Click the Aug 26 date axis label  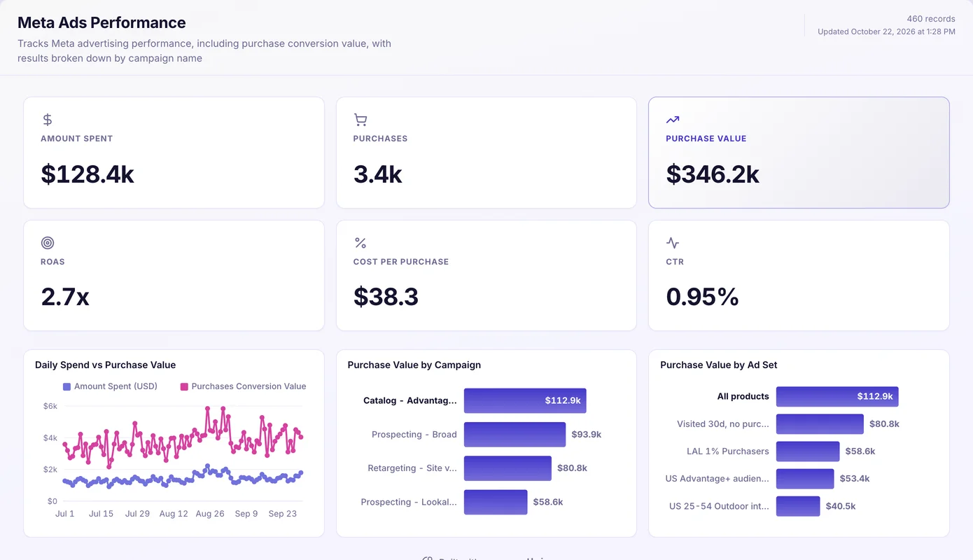click(x=210, y=514)
